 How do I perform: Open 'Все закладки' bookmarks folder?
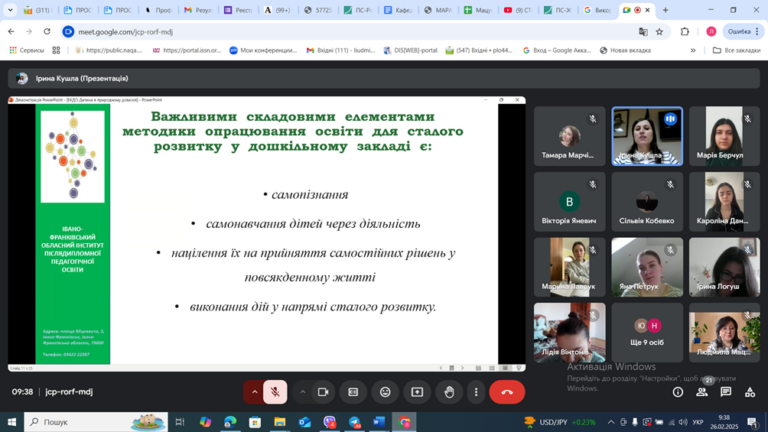pyautogui.click(x=736, y=50)
